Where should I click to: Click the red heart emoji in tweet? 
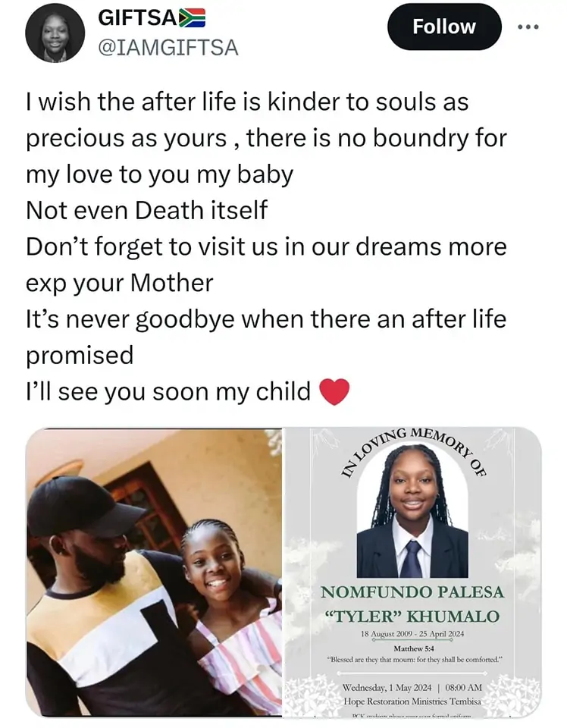coord(334,391)
